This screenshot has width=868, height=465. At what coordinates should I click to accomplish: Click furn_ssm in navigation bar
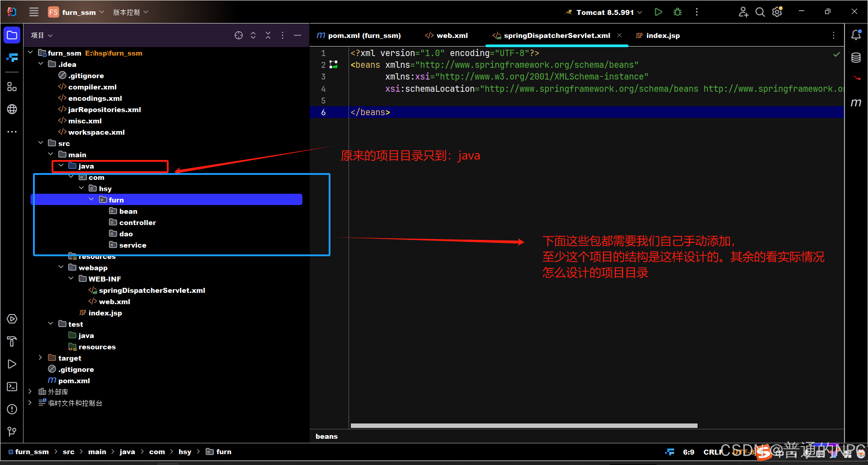tap(32, 451)
